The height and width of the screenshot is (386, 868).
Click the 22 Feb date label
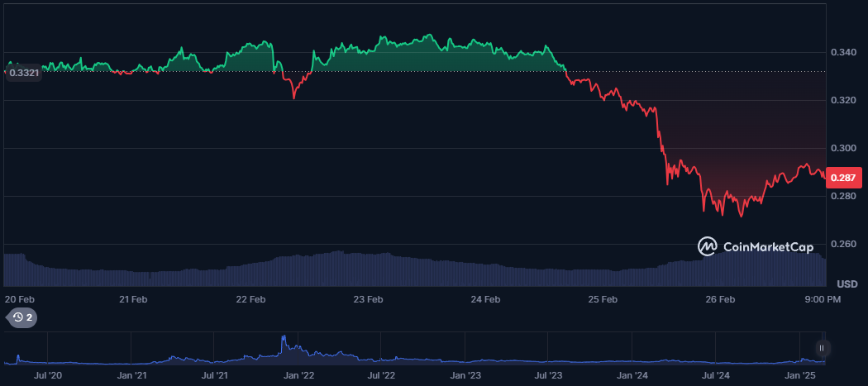coord(250,299)
